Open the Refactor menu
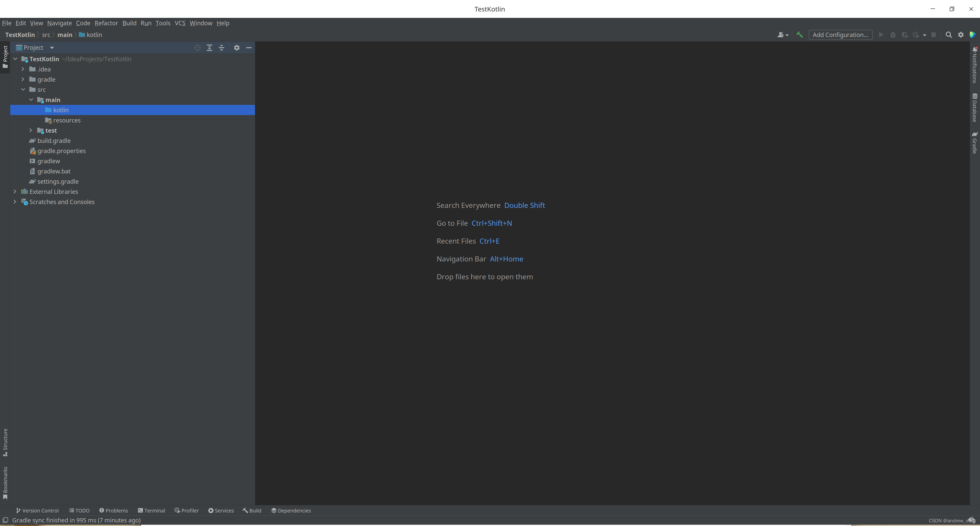 (106, 23)
